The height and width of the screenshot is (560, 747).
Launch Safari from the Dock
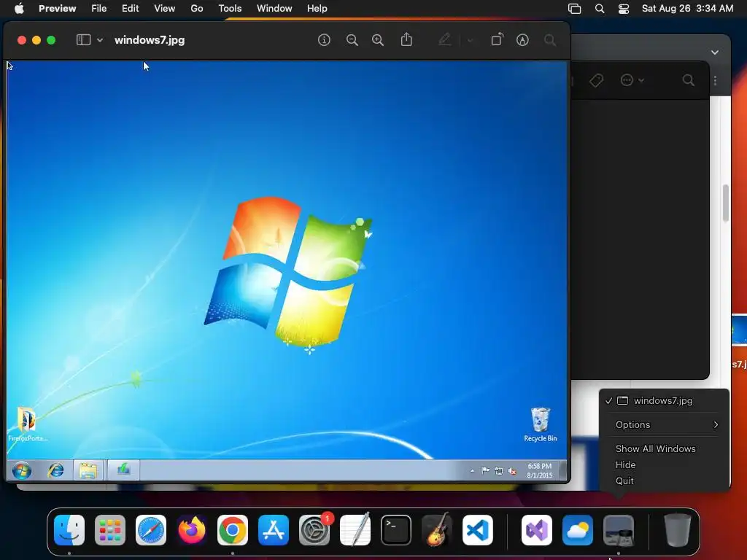pyautogui.click(x=151, y=530)
